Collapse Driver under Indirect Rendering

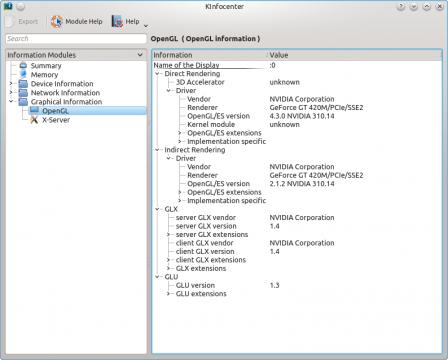169,158
